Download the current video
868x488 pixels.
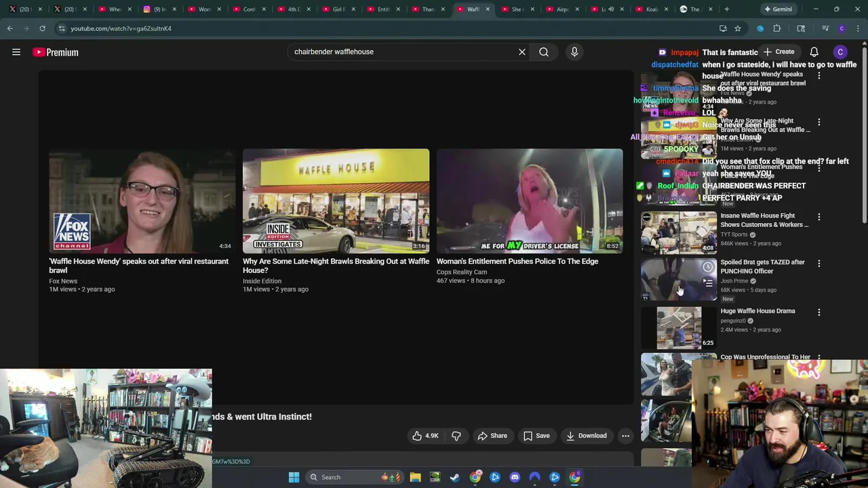pyautogui.click(x=587, y=436)
